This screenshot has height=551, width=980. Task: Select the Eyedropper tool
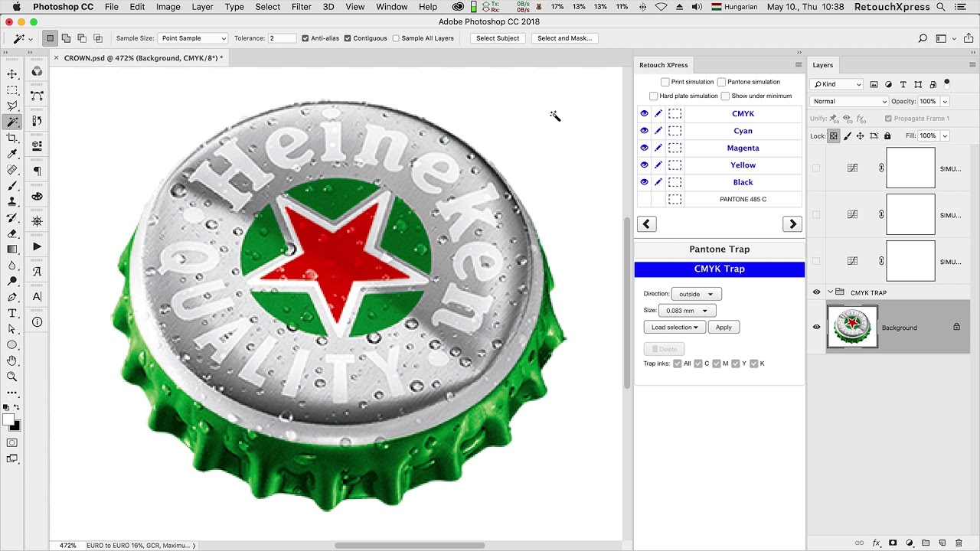(x=12, y=154)
